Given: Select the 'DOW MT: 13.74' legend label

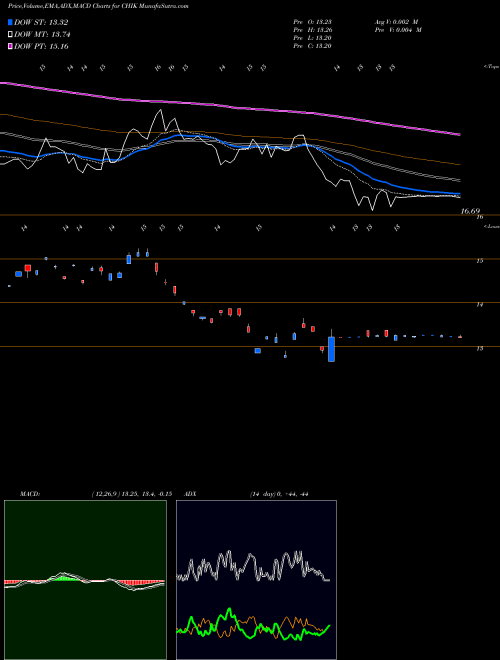Looking at the screenshot, I should [42, 35].
